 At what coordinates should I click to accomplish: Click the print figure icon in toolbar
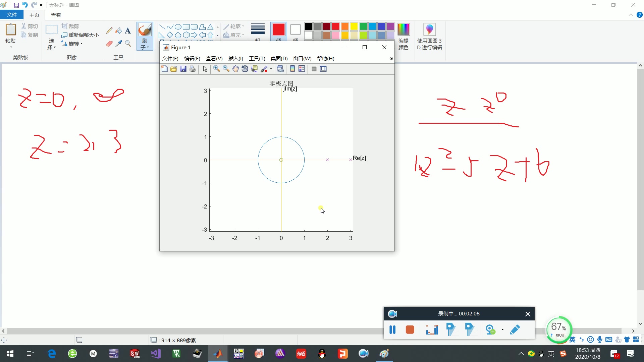coord(193,69)
